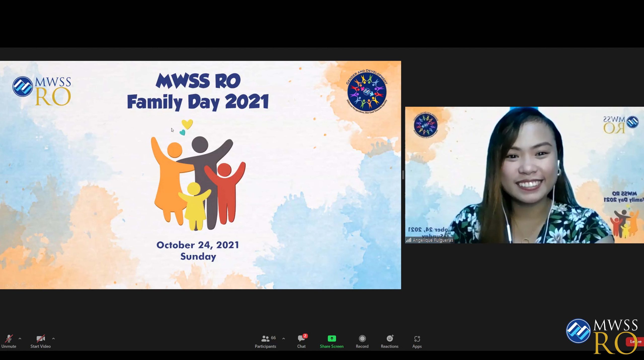The height and width of the screenshot is (360, 644).
Task: Open the Participants panel
Action: (x=265, y=341)
